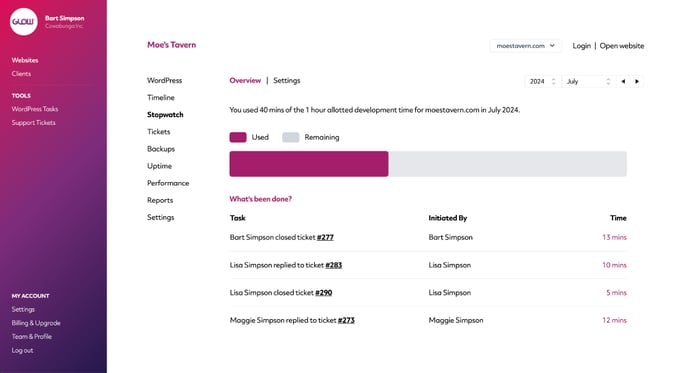This screenshot has height=373, width=683.
Task: Open ticket #283 link
Action: (334, 265)
